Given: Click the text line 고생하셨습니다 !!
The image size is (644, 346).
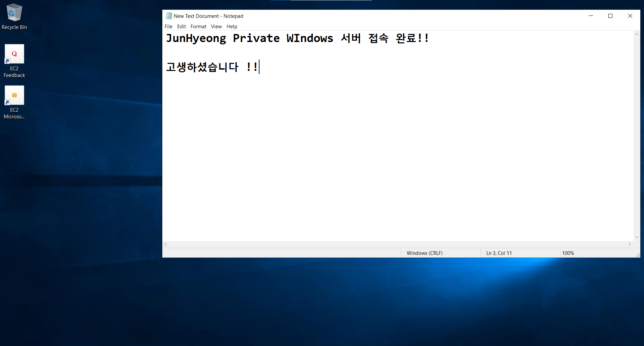Looking at the screenshot, I should coord(212,67).
